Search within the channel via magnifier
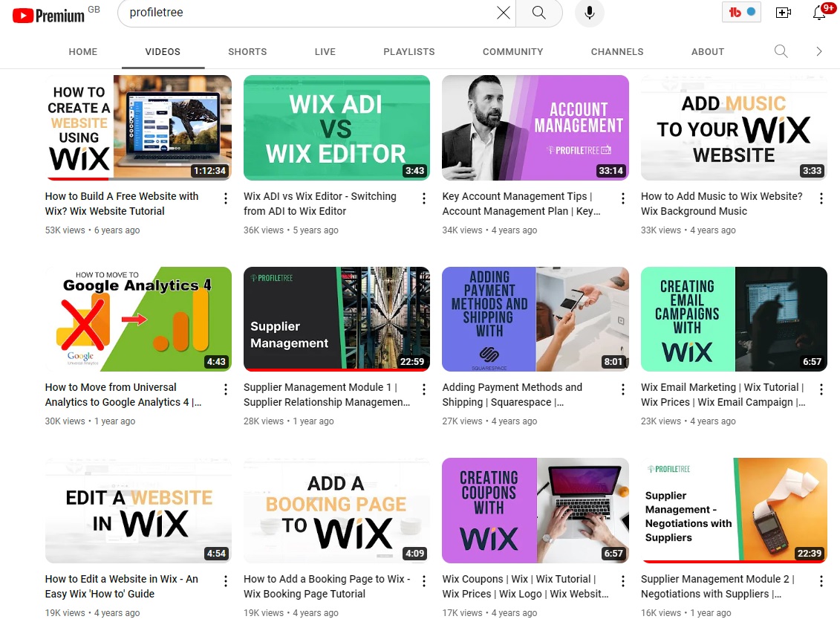This screenshot has height=625, width=840. tap(781, 51)
